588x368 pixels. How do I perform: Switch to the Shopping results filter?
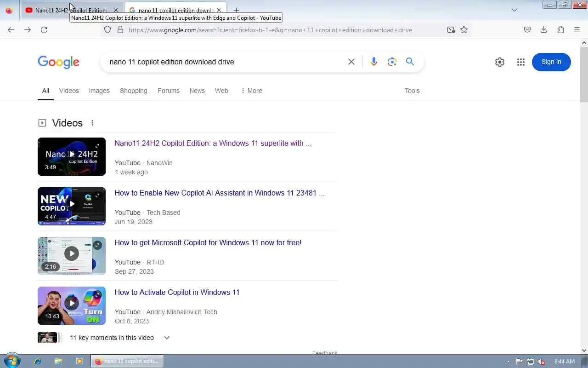pos(134,91)
